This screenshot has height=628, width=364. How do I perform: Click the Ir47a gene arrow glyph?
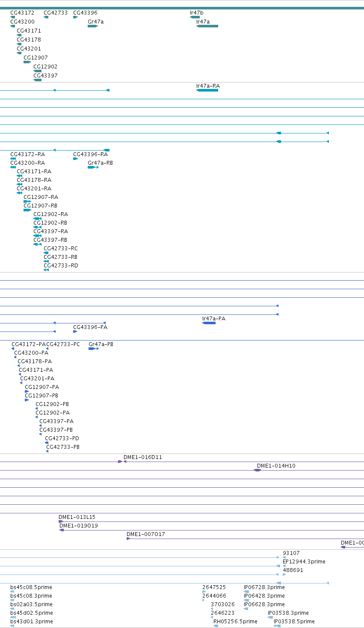[207, 26]
